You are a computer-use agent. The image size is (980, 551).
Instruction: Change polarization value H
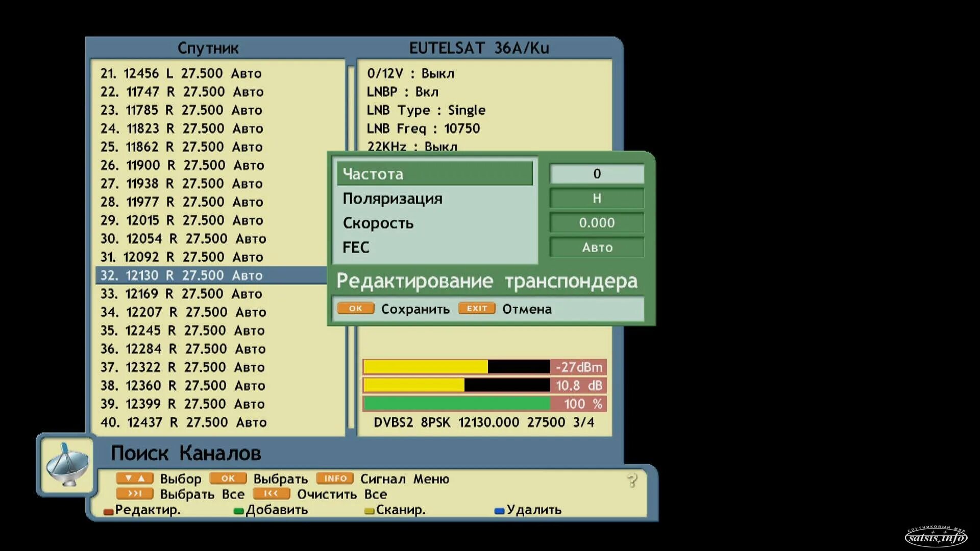[597, 198]
